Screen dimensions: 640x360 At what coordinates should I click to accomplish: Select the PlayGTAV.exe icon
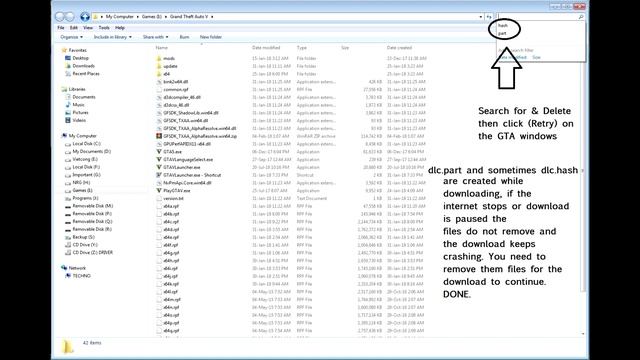pyautogui.click(x=159, y=191)
